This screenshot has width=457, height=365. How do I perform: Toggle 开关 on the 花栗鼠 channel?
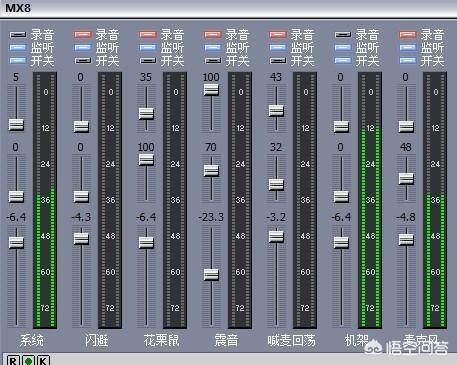(x=148, y=60)
